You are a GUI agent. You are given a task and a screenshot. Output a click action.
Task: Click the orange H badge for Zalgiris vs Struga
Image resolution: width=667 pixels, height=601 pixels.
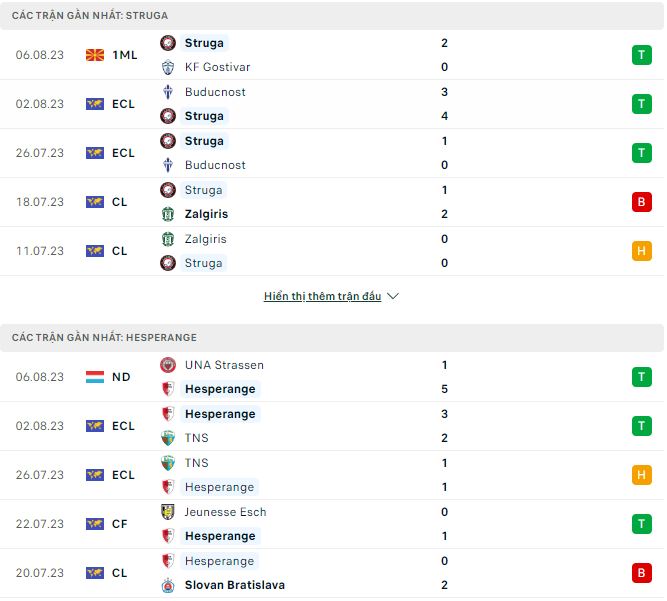click(x=641, y=251)
